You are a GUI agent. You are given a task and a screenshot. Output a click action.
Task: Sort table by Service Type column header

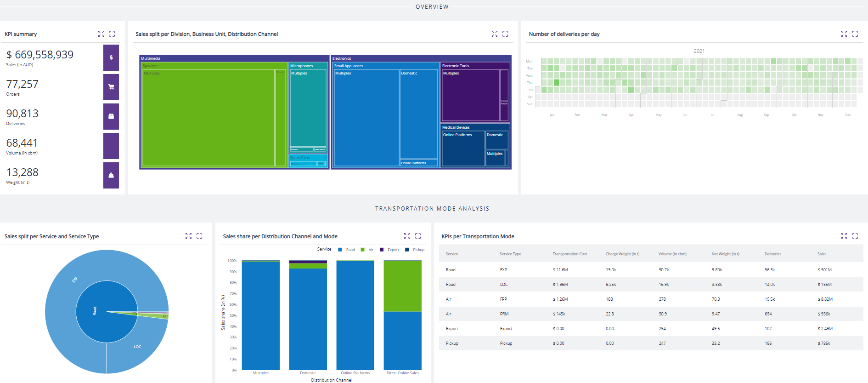coord(510,254)
